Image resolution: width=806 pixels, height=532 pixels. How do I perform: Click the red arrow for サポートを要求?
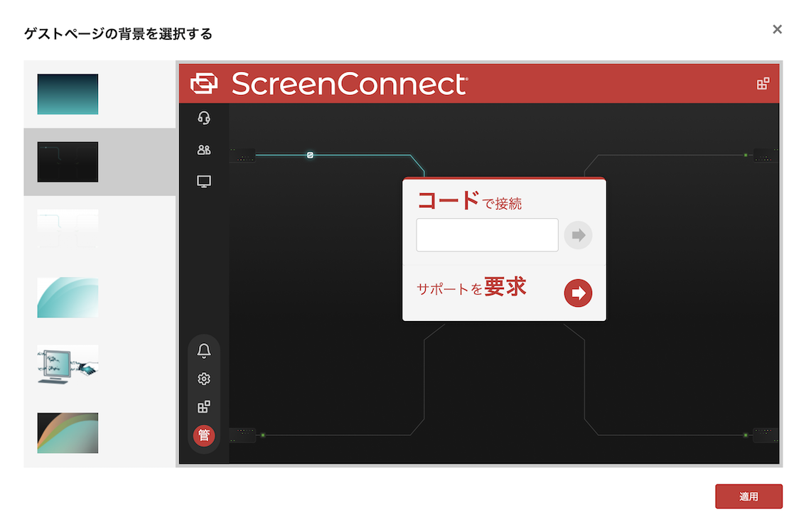pos(579,293)
